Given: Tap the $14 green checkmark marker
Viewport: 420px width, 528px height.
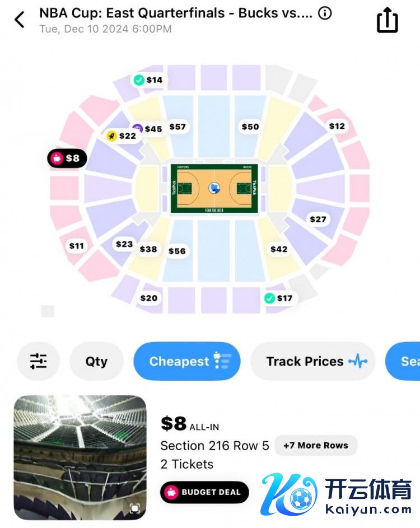Looking at the screenshot, I should coord(148,80).
